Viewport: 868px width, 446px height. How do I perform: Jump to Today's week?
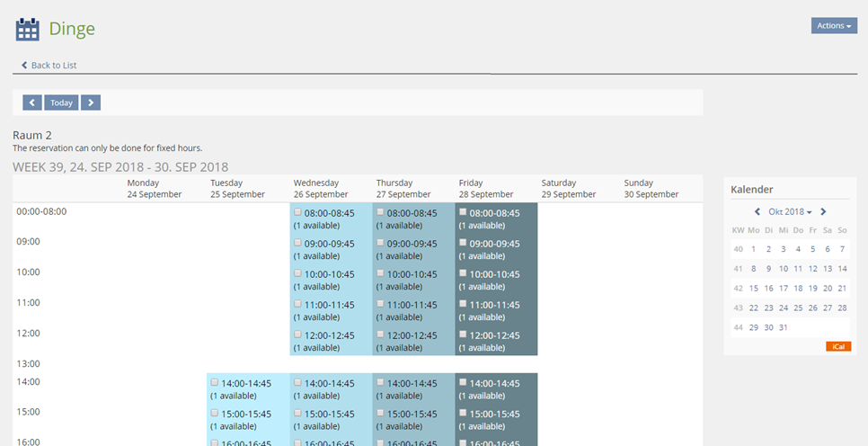(61, 103)
